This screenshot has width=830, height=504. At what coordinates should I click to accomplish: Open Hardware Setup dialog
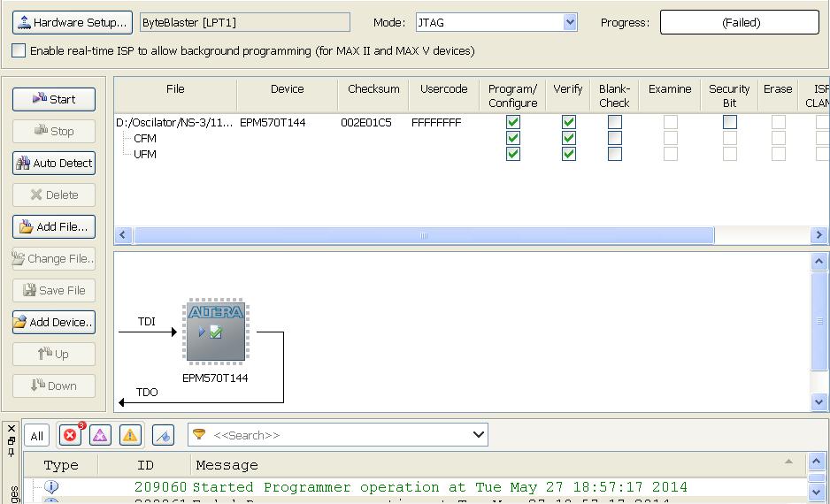click(73, 23)
